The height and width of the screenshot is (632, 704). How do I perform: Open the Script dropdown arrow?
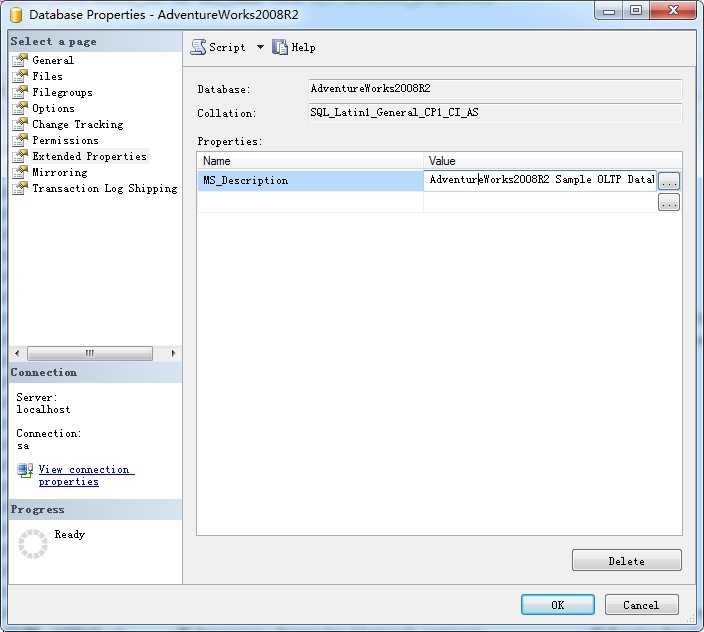point(260,47)
